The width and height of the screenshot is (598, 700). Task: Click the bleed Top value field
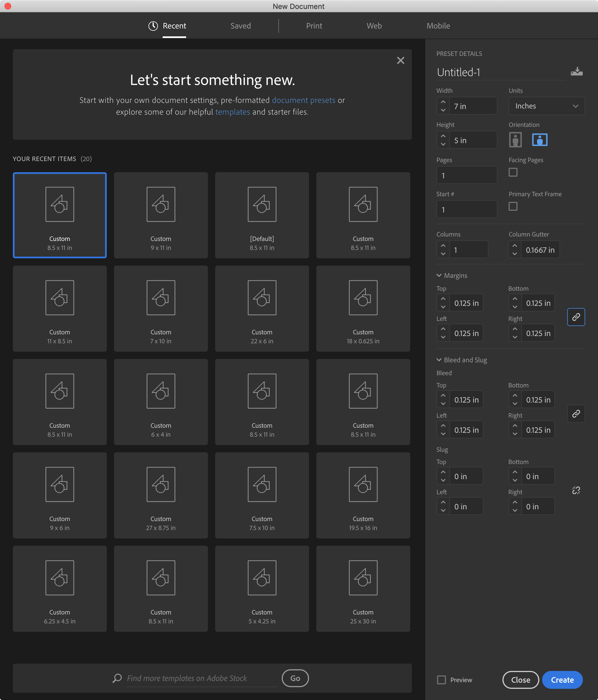click(x=466, y=400)
